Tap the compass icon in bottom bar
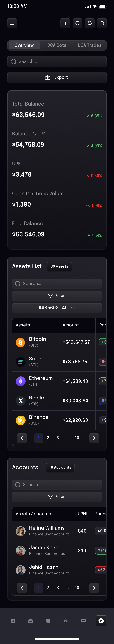This screenshot has width=114, height=644. [101, 621]
